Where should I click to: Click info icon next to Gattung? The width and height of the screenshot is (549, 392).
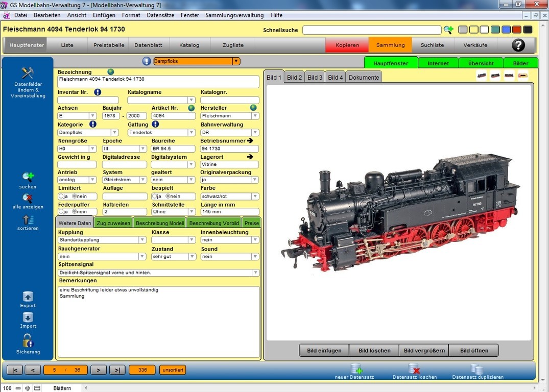coord(155,124)
